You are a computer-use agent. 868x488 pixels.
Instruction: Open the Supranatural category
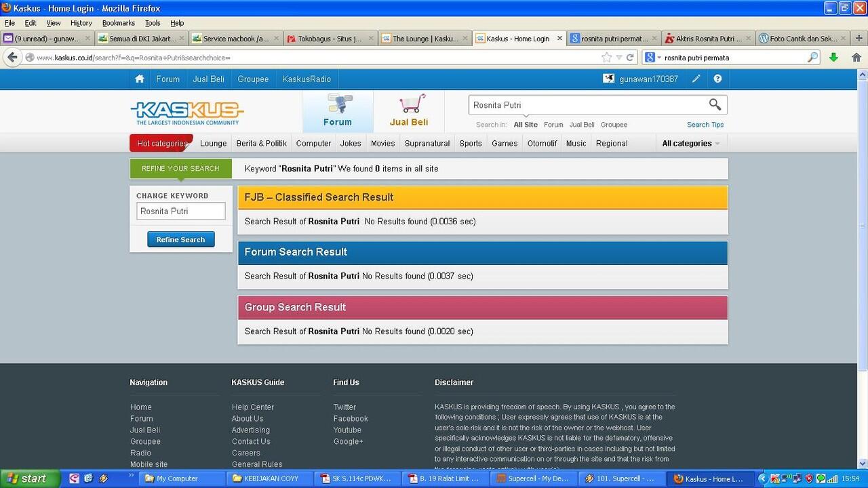coord(427,143)
